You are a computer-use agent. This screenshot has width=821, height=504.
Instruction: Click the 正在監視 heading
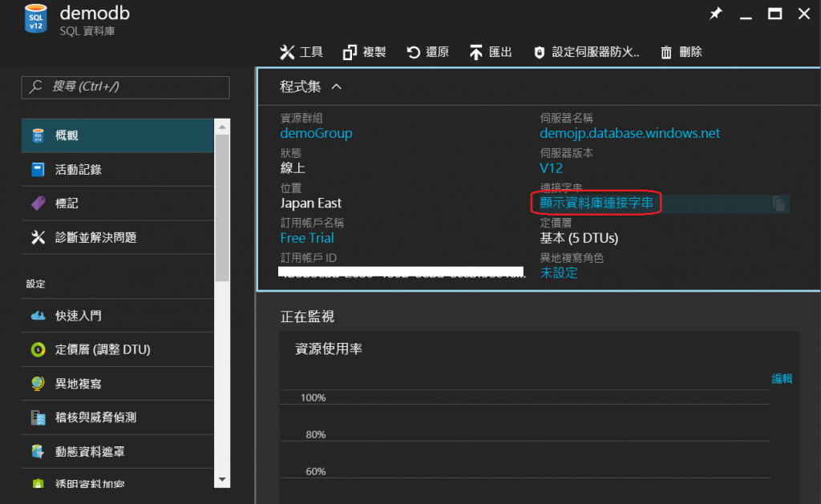coord(307,317)
